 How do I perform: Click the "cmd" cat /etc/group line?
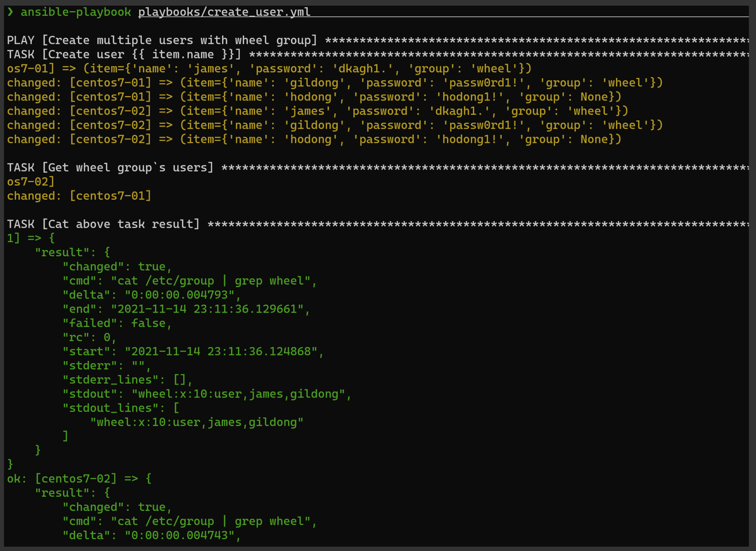tap(189, 281)
